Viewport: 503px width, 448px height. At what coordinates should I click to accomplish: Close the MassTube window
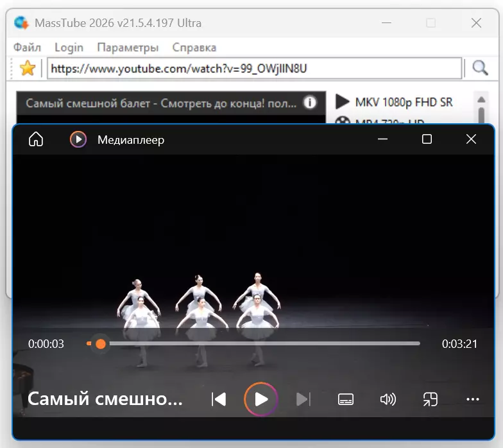point(476,23)
